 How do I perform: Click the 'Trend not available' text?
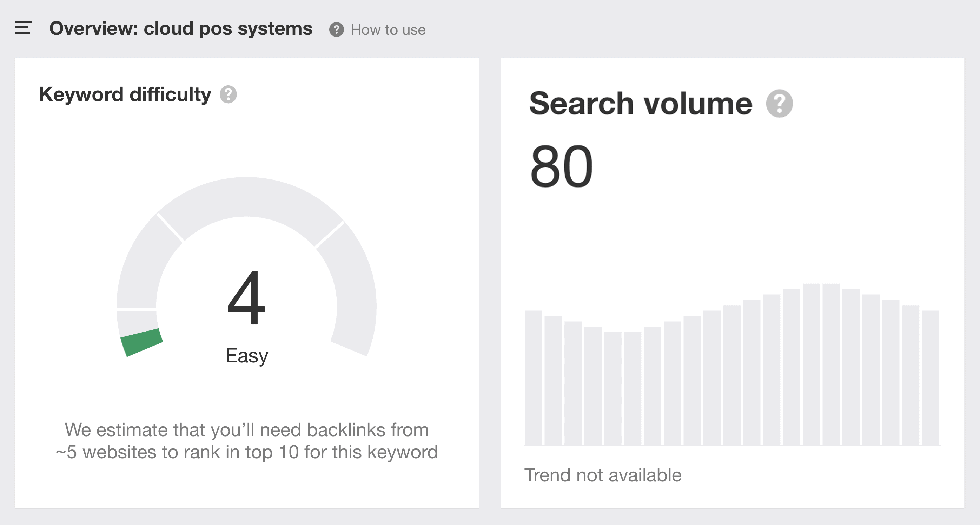[x=603, y=475]
